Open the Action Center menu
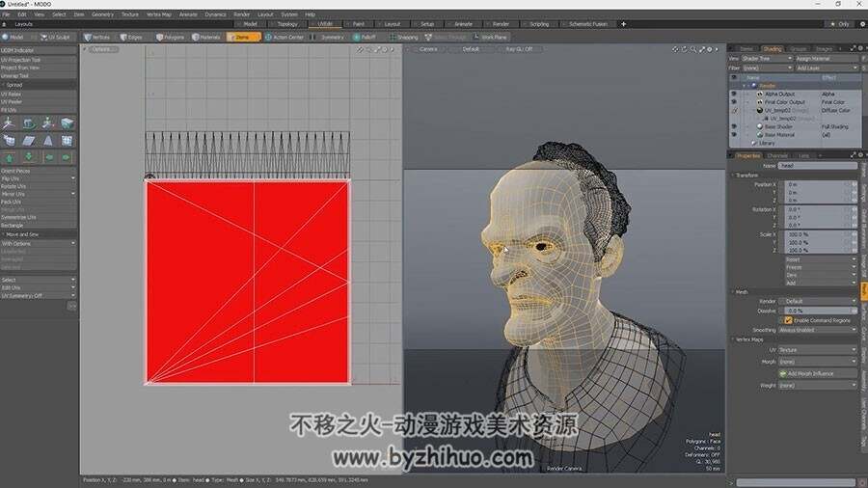This screenshot has width=868, height=488. pos(284,37)
